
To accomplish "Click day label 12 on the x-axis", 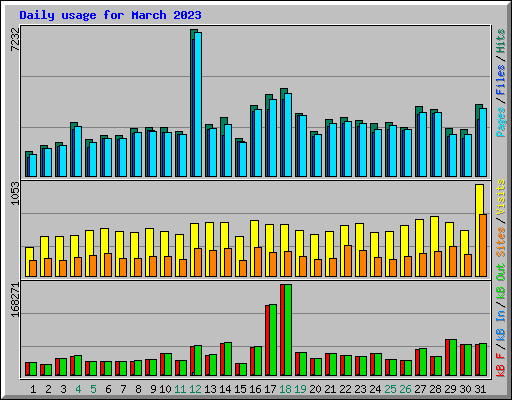I will tap(195, 389).
